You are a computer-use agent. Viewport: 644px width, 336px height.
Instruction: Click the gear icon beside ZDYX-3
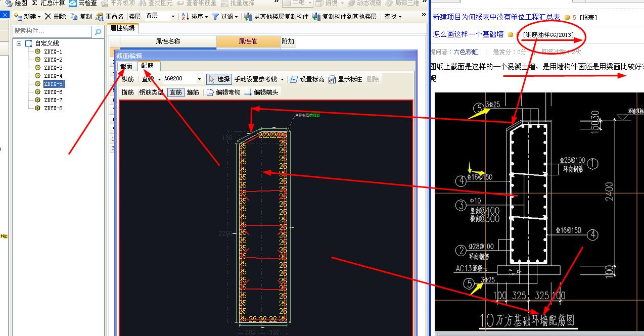coord(37,68)
